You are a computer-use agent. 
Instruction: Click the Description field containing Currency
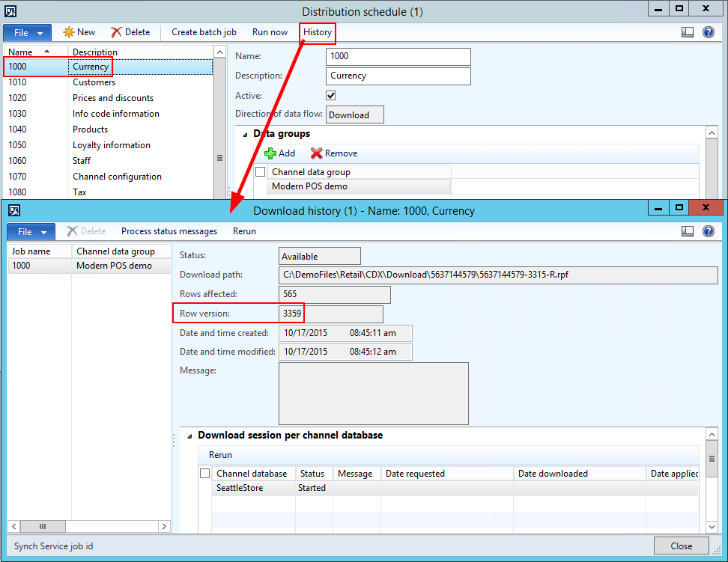(x=398, y=76)
